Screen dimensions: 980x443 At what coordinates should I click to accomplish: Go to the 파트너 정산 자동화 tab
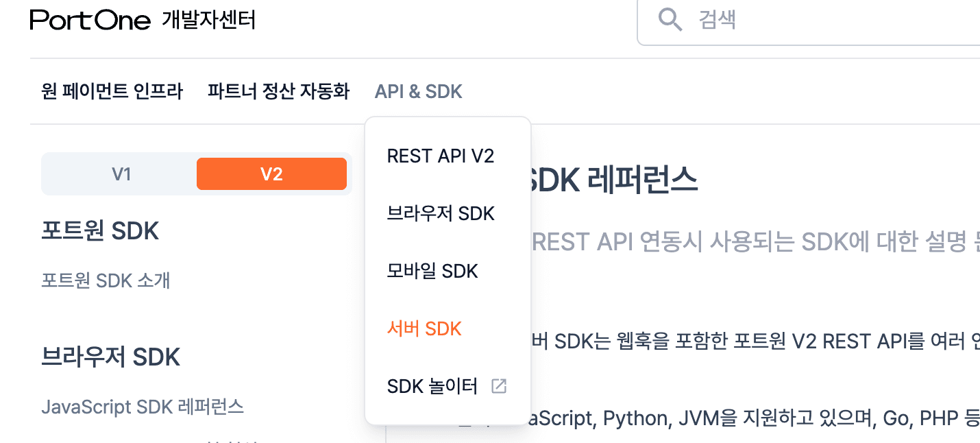[278, 91]
